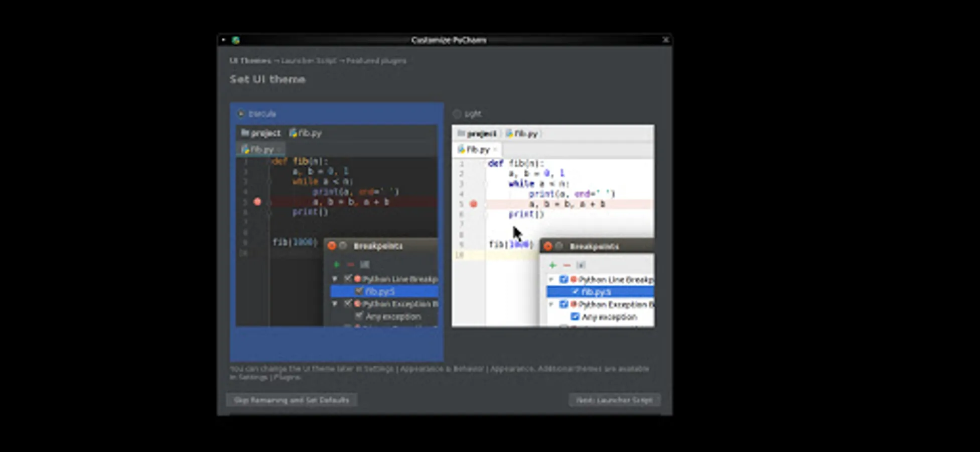Screen dimensions: 980x452
Task: Click the Featured plugins breadcrumb step
Action: pos(376,61)
